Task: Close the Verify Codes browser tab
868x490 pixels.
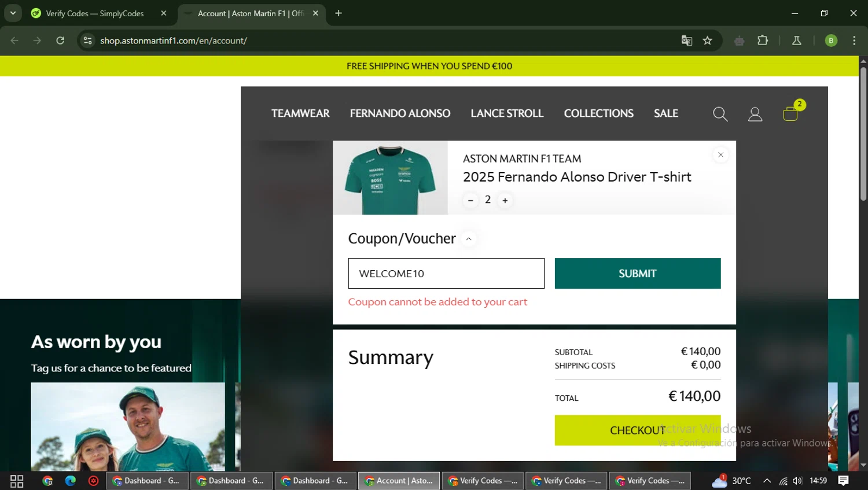Action: click(164, 13)
